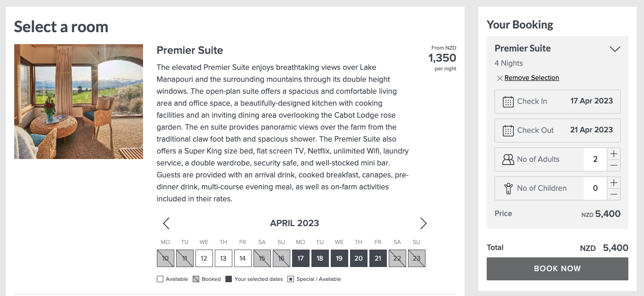Go to previous month in calendar
The image size is (644, 296).
(x=166, y=223)
